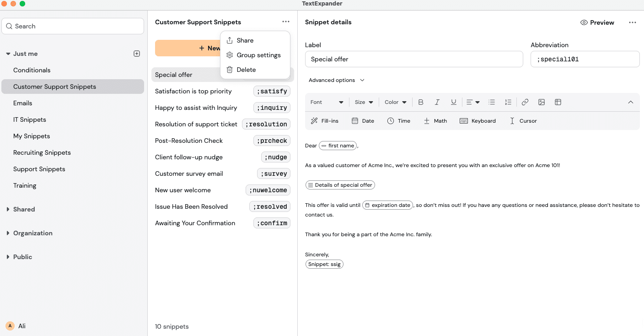The image size is (644, 336).
Task: Insert Math macro
Action: point(435,121)
